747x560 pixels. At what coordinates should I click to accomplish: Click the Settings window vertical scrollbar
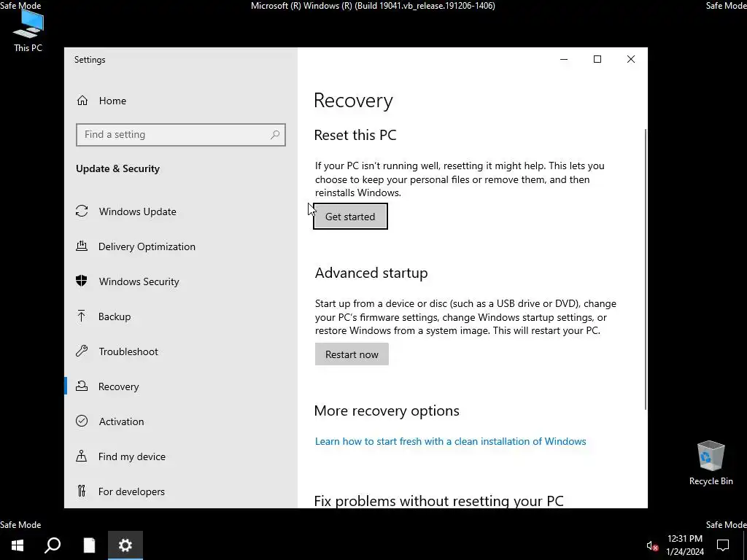[x=645, y=269]
